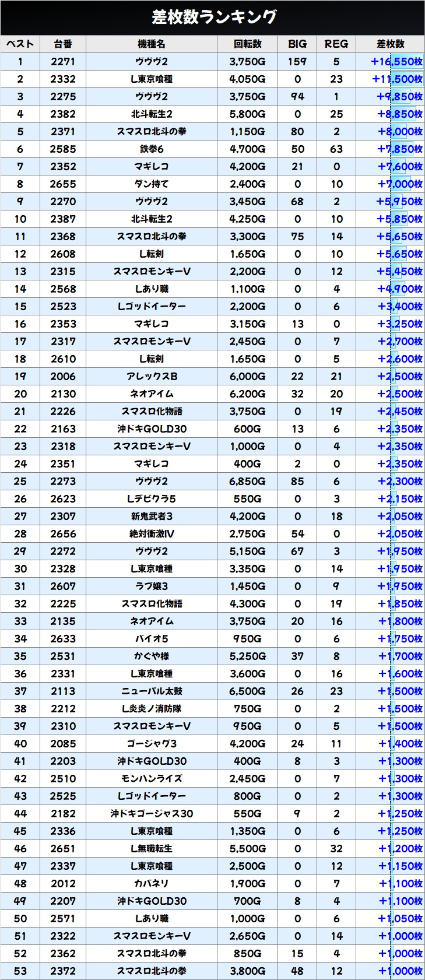Sort by the BIG column header
This screenshot has height=980, width=425.
pyautogui.click(x=297, y=44)
